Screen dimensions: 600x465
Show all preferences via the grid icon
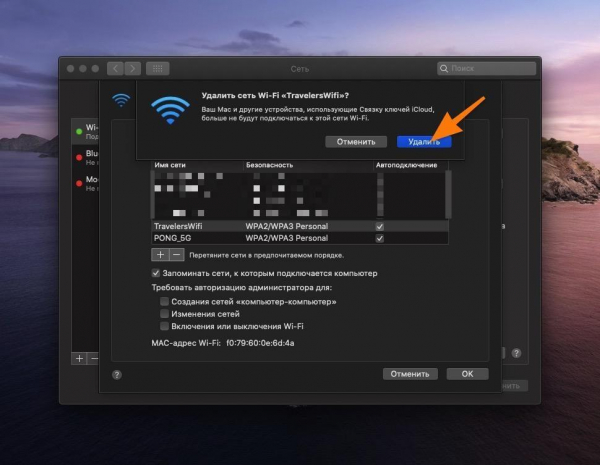click(158, 69)
